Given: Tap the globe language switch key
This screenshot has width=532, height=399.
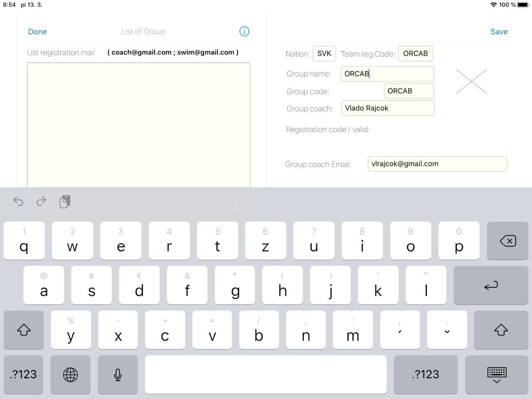Looking at the screenshot, I should (x=70, y=374).
